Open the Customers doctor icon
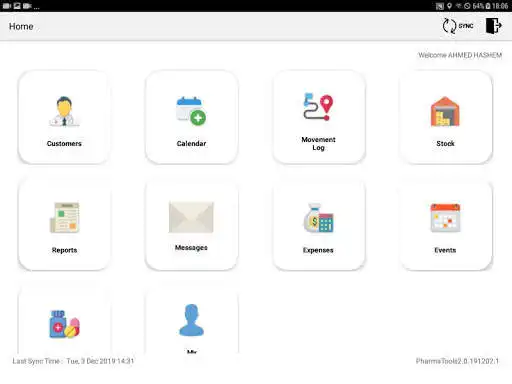 click(x=64, y=111)
